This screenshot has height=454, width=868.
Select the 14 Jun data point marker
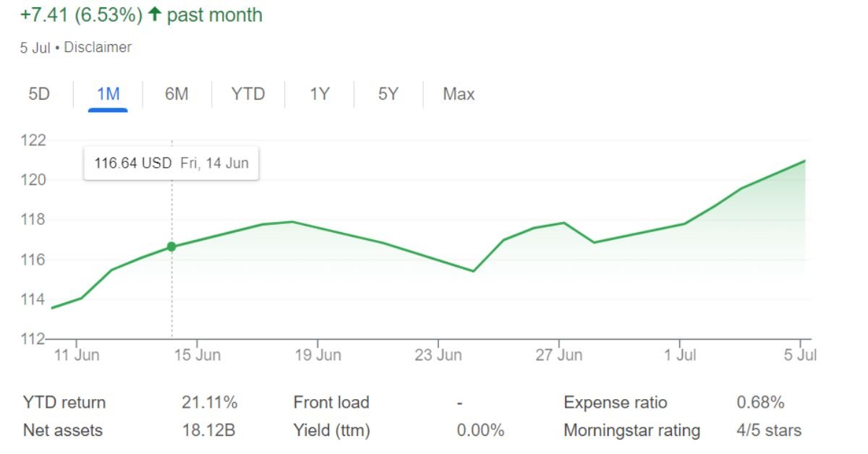click(171, 247)
